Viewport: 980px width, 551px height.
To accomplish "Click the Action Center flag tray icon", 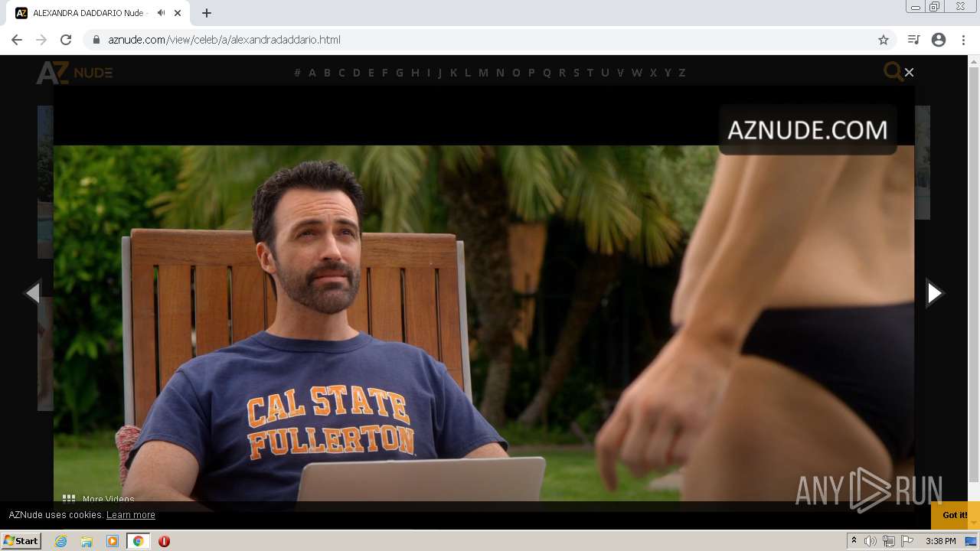I will point(907,541).
